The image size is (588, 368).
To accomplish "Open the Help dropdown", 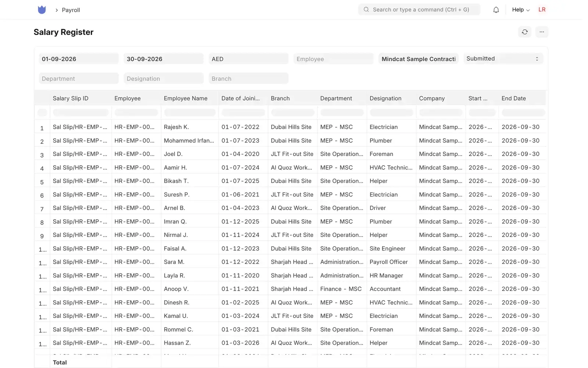I will [x=521, y=10].
